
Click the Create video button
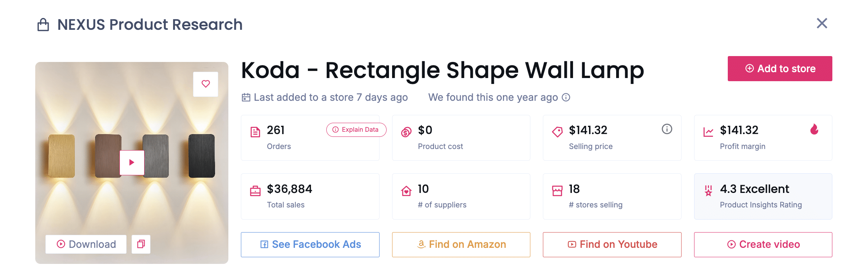click(x=763, y=245)
